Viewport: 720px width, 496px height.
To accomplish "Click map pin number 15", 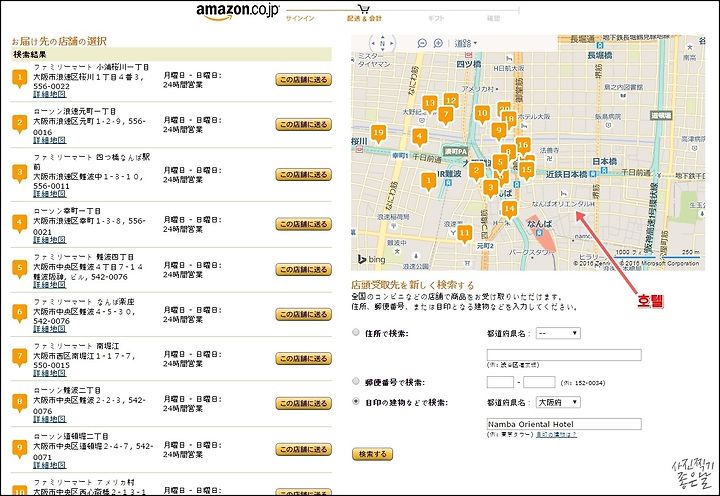I will click(x=527, y=170).
